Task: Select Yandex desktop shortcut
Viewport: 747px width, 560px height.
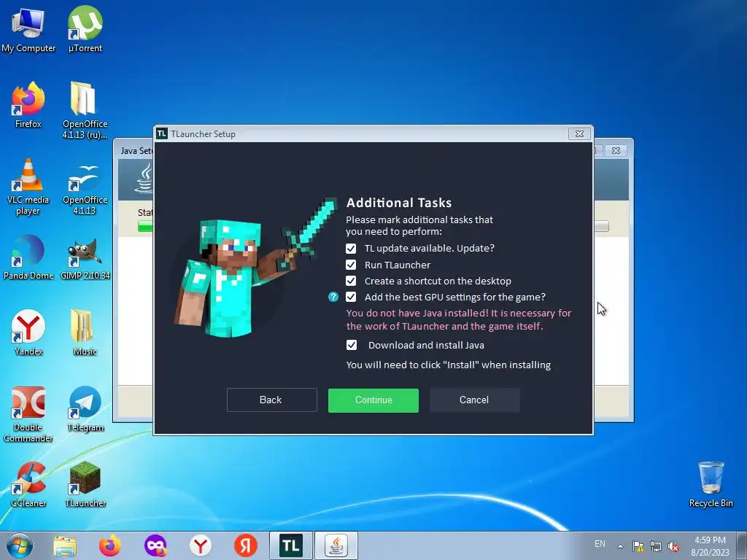Action: coord(28,332)
